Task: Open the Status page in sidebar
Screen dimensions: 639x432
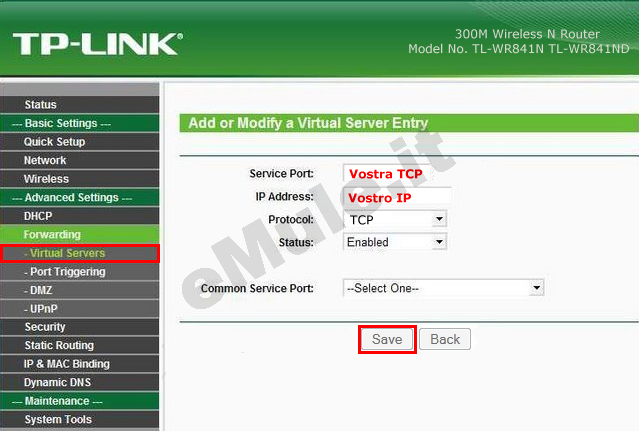Action: (x=80, y=104)
